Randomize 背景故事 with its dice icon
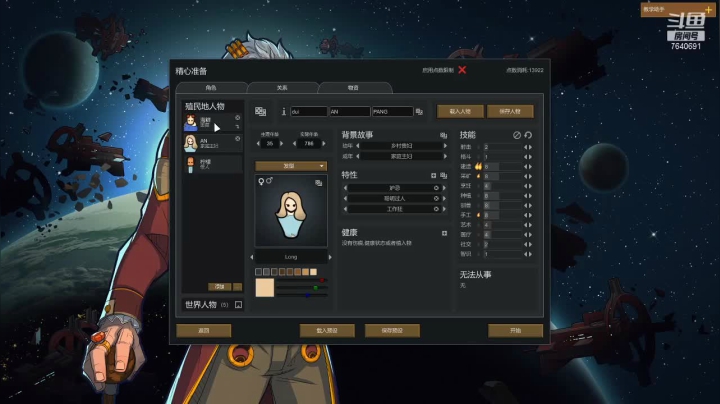720x404 pixels. (443, 135)
